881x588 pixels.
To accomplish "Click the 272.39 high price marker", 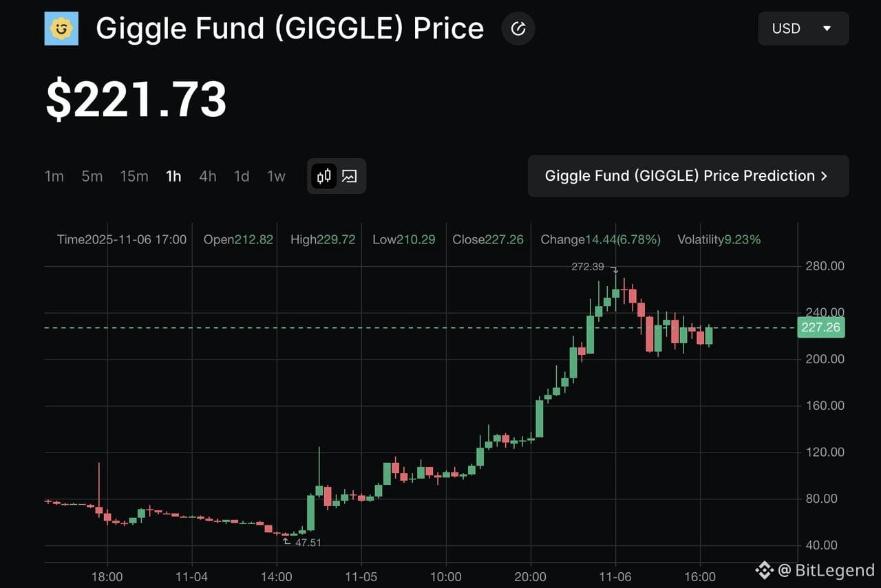I will pos(588,267).
